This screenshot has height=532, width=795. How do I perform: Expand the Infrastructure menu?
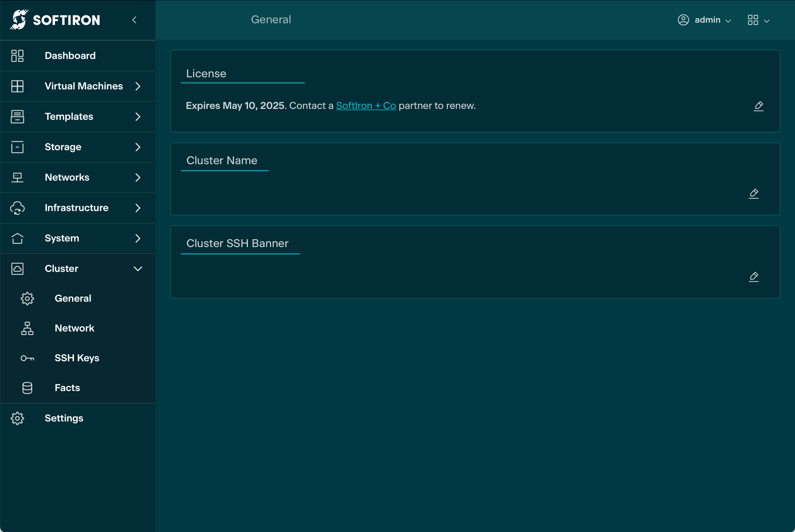[x=138, y=208]
